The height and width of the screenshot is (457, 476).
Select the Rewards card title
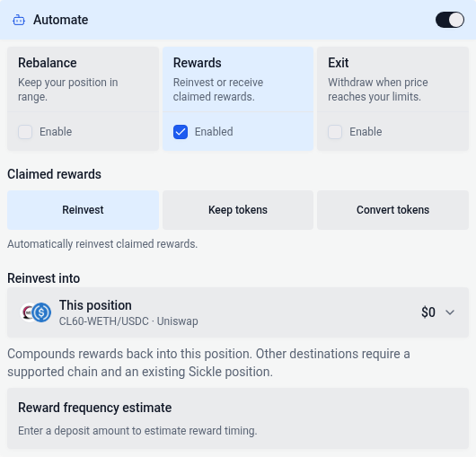(x=197, y=63)
